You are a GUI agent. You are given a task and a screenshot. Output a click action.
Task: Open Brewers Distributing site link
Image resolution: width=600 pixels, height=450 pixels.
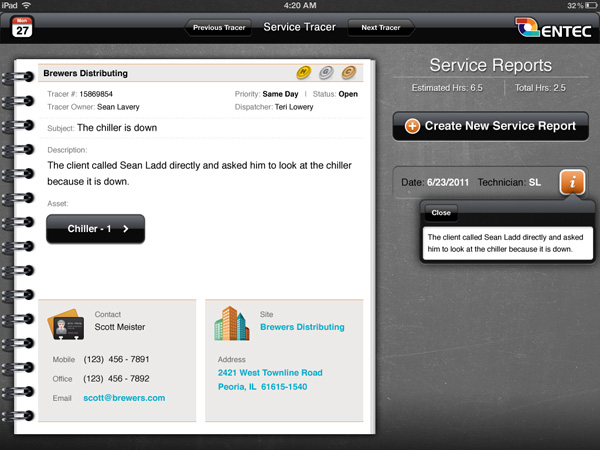[x=302, y=327]
